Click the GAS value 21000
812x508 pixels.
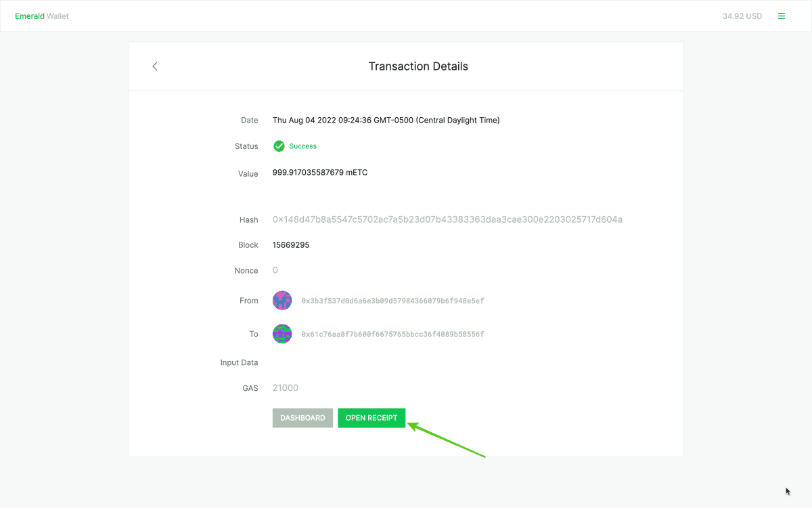point(286,388)
